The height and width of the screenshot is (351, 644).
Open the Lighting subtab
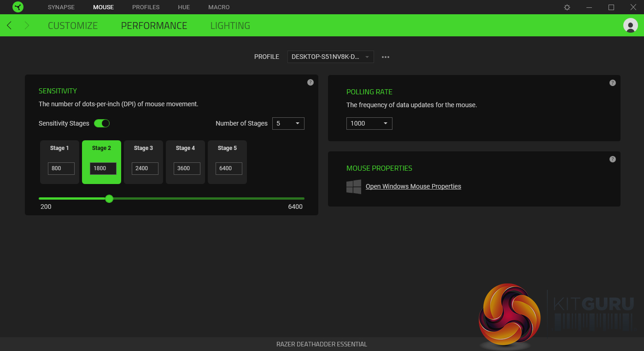230,26
